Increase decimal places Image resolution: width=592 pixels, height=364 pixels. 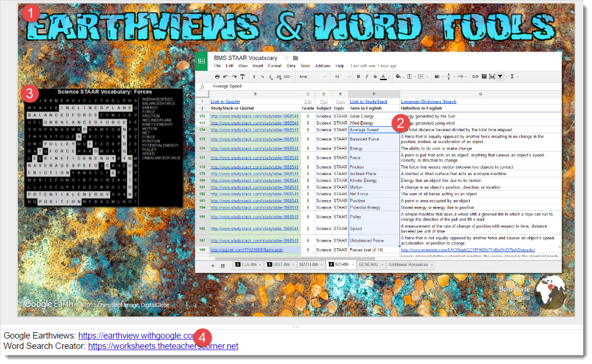[x=279, y=77]
